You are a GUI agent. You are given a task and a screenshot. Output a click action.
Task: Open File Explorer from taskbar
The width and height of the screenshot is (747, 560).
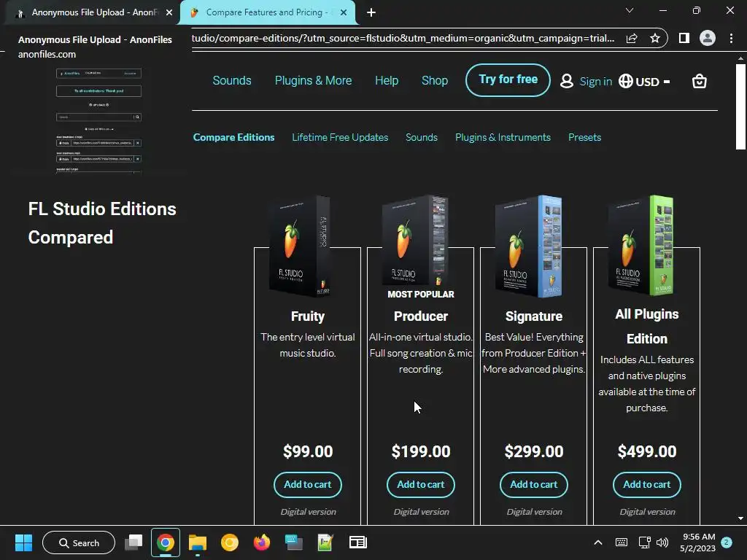point(197,542)
